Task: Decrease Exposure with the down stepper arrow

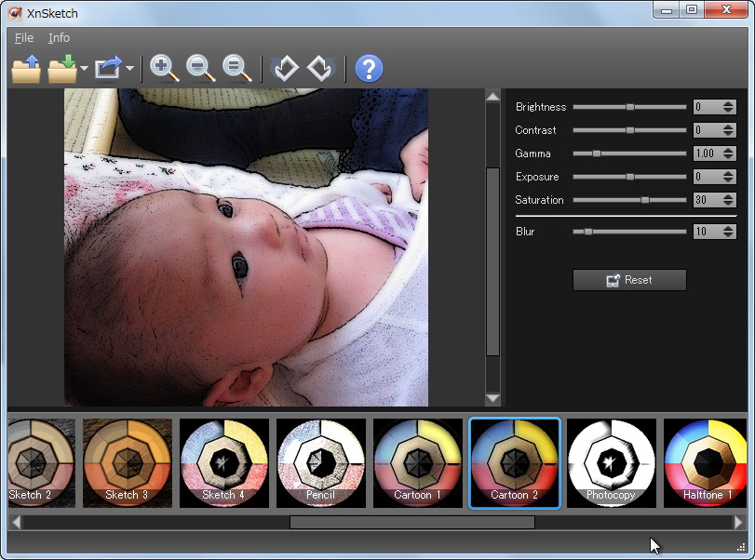Action: pos(728,180)
